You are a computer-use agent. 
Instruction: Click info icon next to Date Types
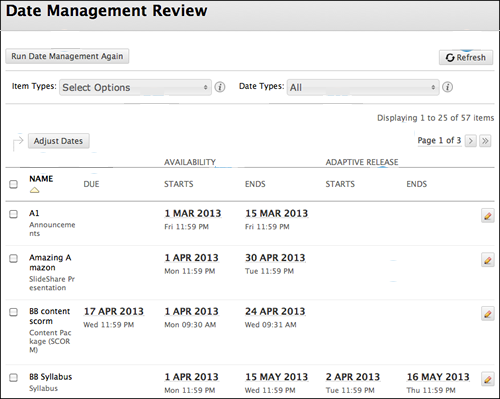click(x=447, y=87)
